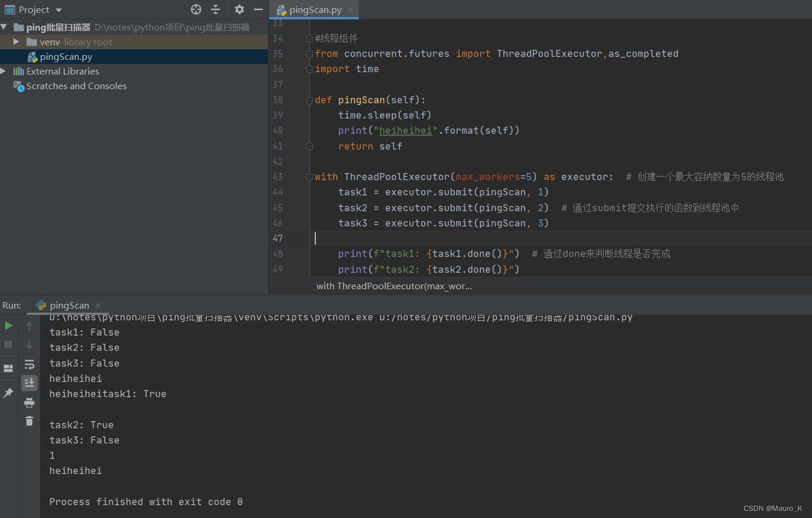Viewport: 812px width, 518px height.
Task: Open Project panel settings gear
Action: [x=239, y=9]
